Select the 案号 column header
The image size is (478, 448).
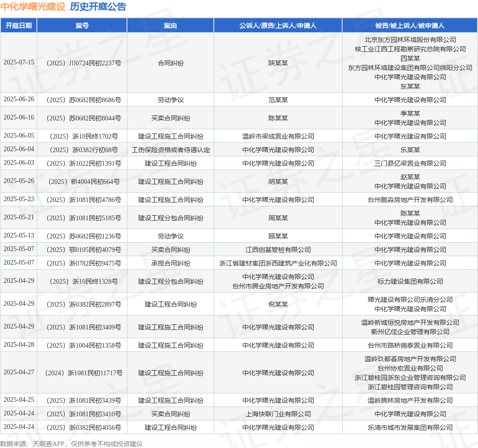click(82, 26)
